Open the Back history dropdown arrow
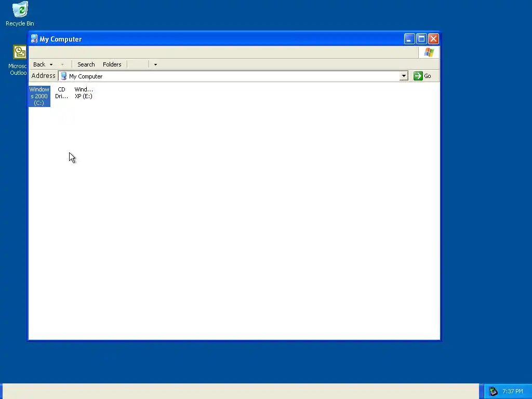Screen dimensions: 532x399 click(x=51, y=64)
